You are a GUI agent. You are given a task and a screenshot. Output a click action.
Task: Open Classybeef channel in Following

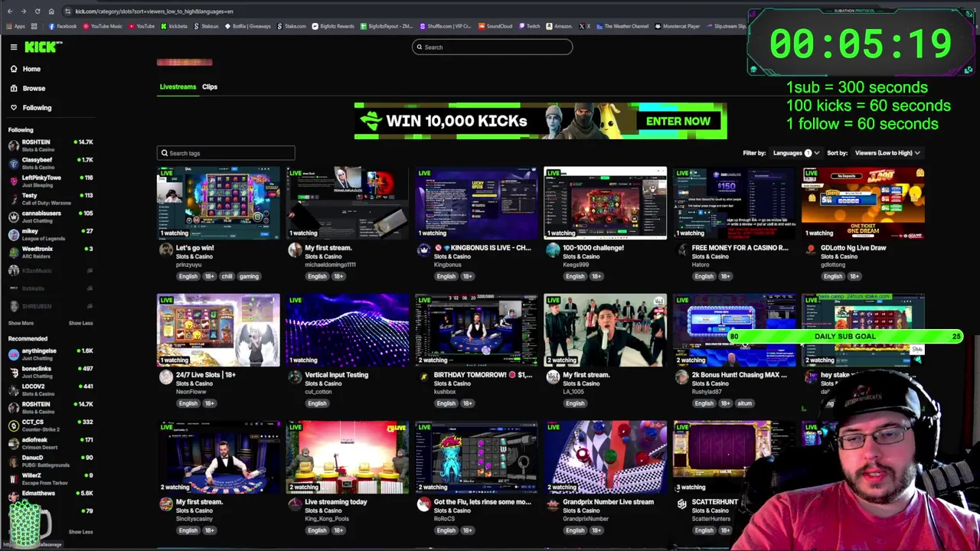click(51, 163)
